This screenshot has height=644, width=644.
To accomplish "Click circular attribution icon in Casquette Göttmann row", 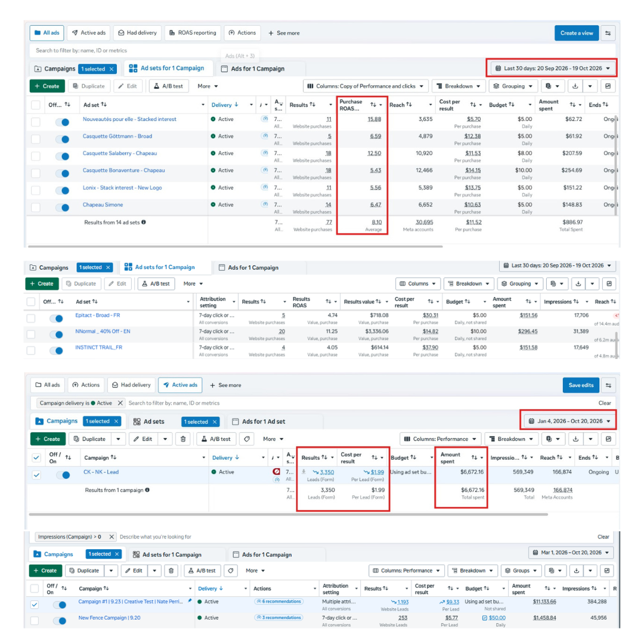I will 265,136.
